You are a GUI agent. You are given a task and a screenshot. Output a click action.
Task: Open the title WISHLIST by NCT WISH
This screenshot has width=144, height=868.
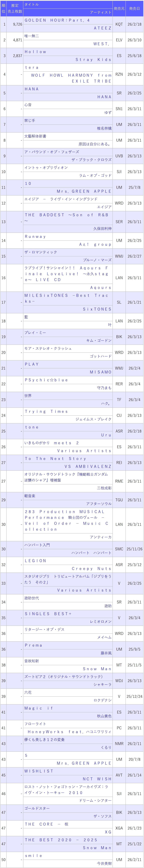click(x=39, y=771)
